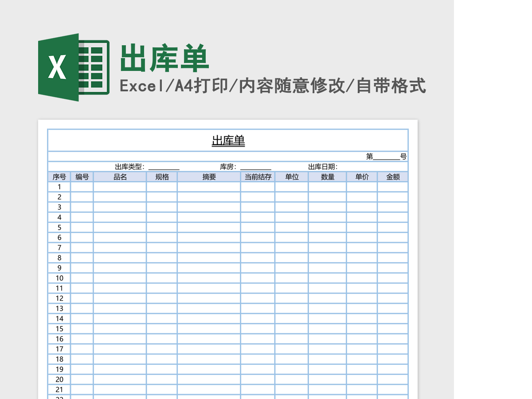Click the empty 金额 cell in row 1

pos(393,187)
